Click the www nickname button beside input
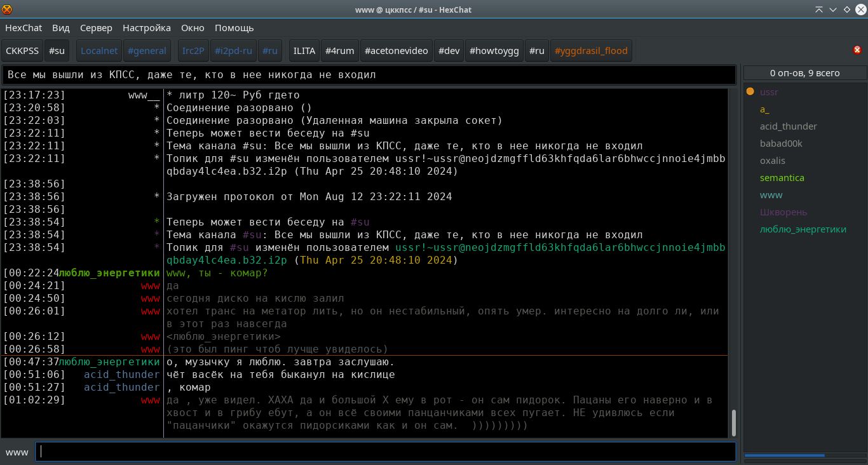Image resolution: width=868 pixels, height=465 pixels. 17,452
